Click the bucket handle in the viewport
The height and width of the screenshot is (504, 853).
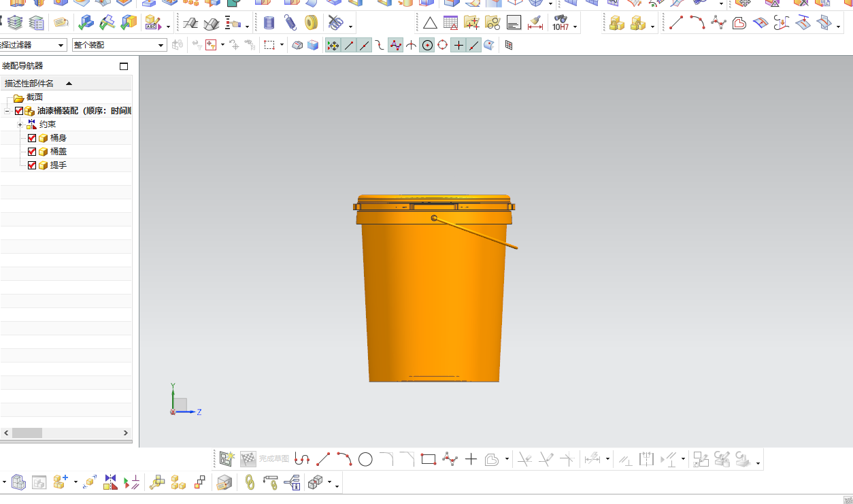[x=476, y=233]
